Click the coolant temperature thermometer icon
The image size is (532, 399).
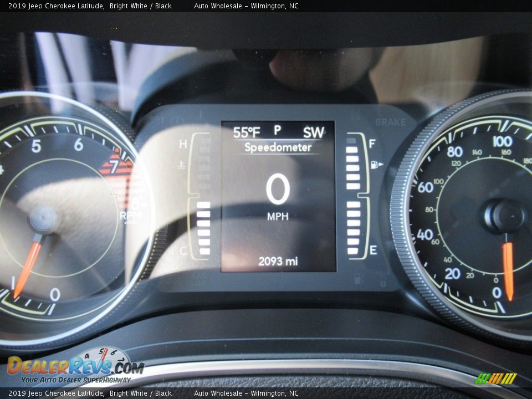tap(181, 165)
